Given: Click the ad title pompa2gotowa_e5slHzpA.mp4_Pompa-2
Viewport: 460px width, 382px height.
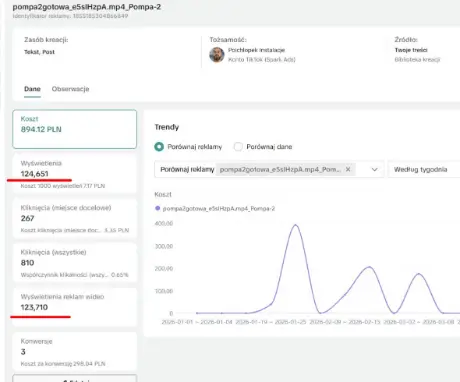Looking at the screenshot, I should pyautogui.click(x=87, y=7).
